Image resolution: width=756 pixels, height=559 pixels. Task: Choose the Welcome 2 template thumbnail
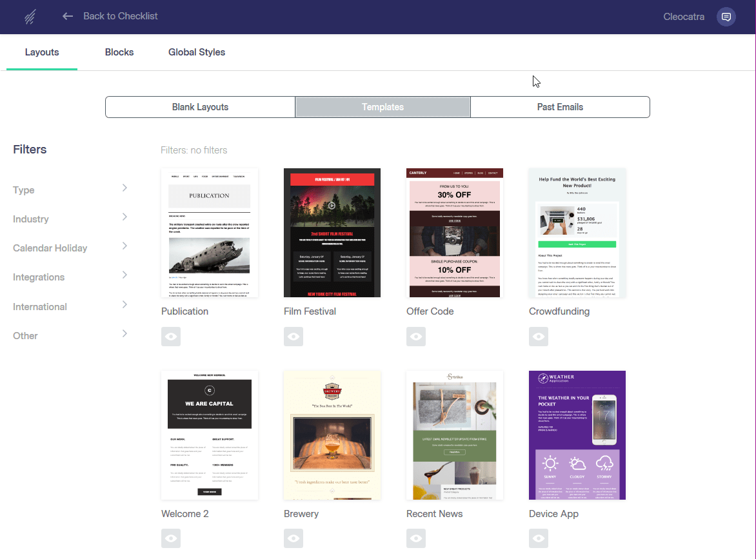[x=210, y=435]
